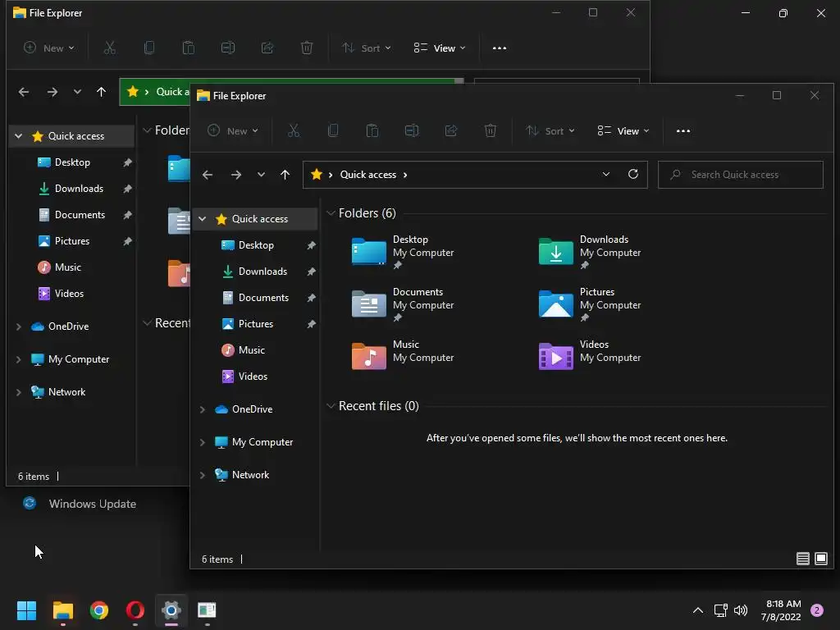Viewport: 840px width, 630px height.
Task: Click Search Quick access field
Action: pos(741,175)
